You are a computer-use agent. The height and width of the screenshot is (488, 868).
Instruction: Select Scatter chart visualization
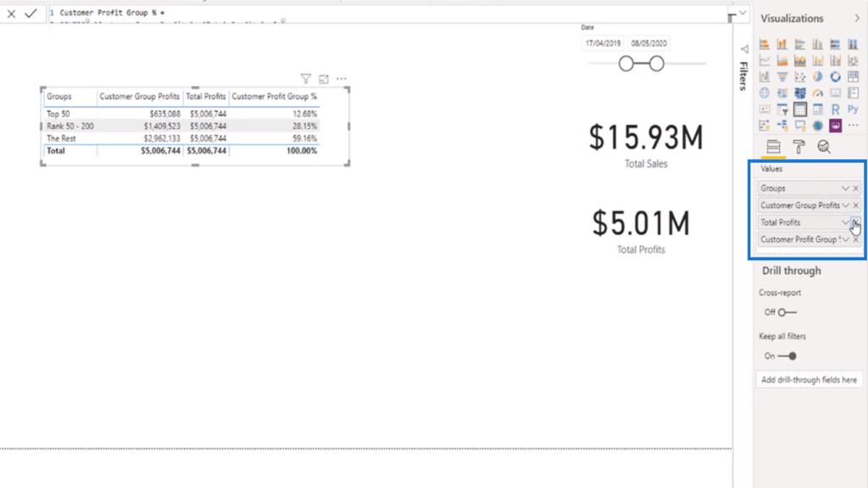800,76
